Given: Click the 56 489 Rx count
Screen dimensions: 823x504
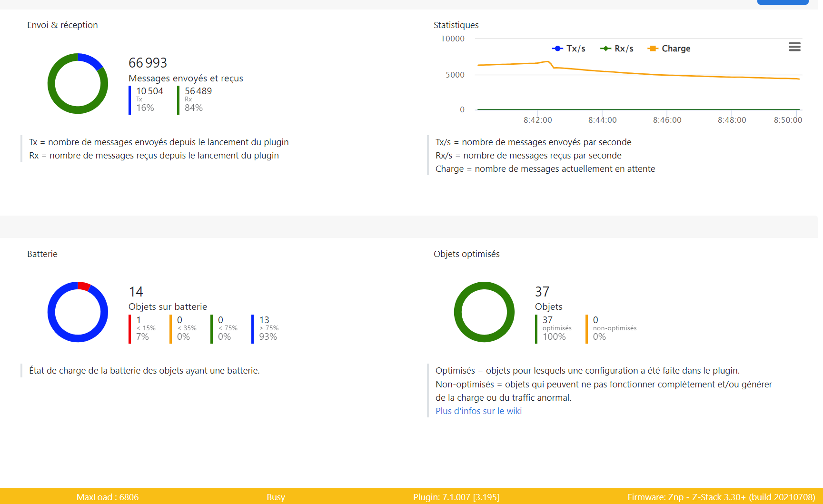Looking at the screenshot, I should tap(198, 91).
